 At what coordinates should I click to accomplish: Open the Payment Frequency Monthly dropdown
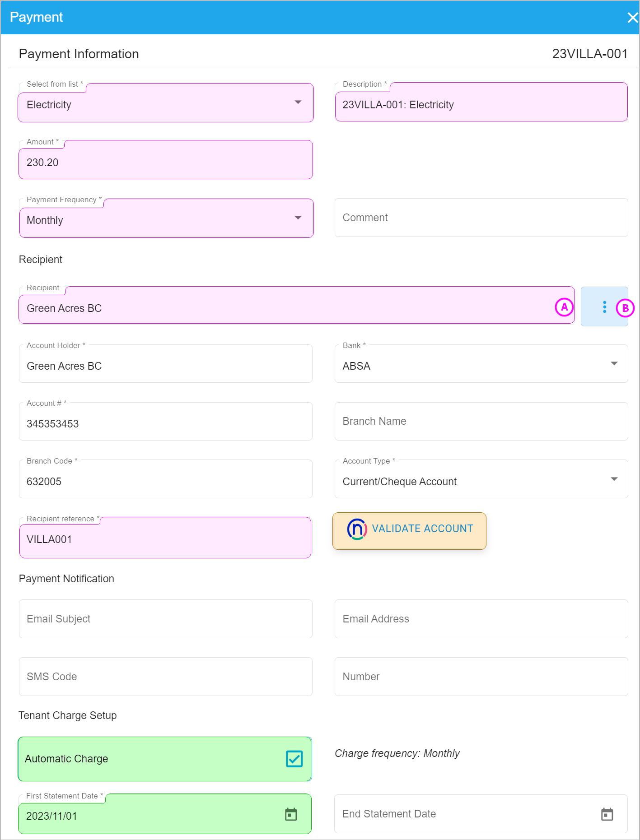(x=166, y=218)
